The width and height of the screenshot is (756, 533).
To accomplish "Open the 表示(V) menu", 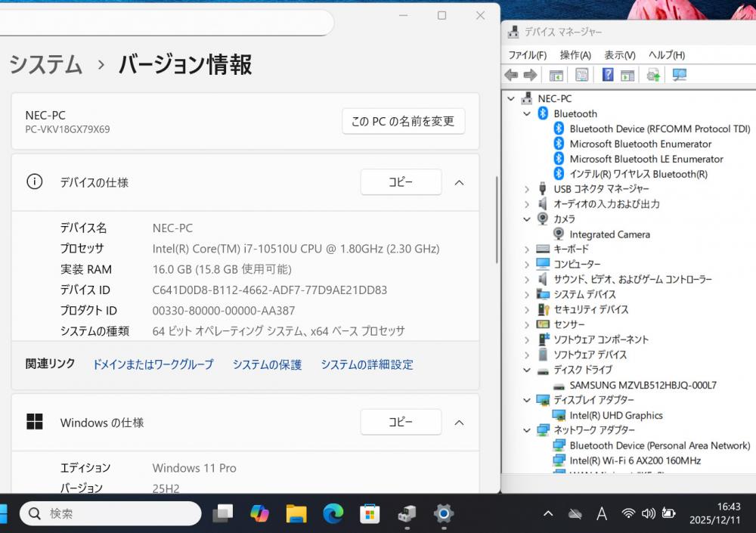I will [619, 55].
